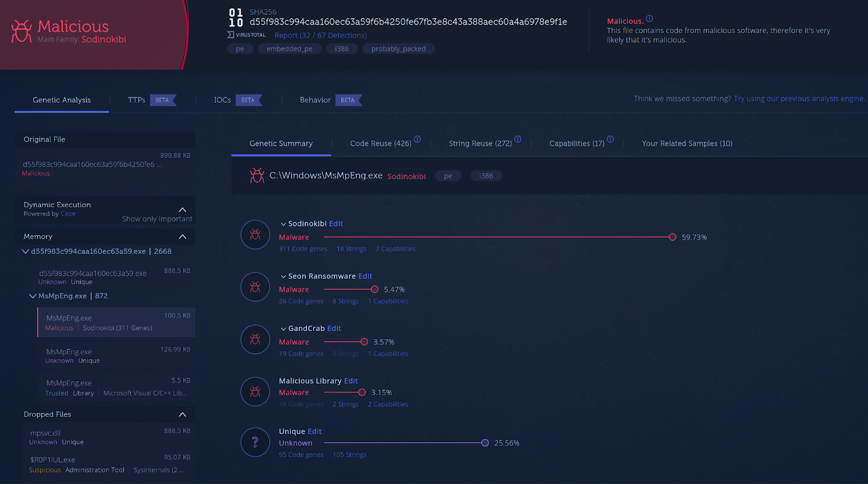Click info icon next to Malicious verdict
This screenshot has height=484, width=868.
tap(649, 18)
